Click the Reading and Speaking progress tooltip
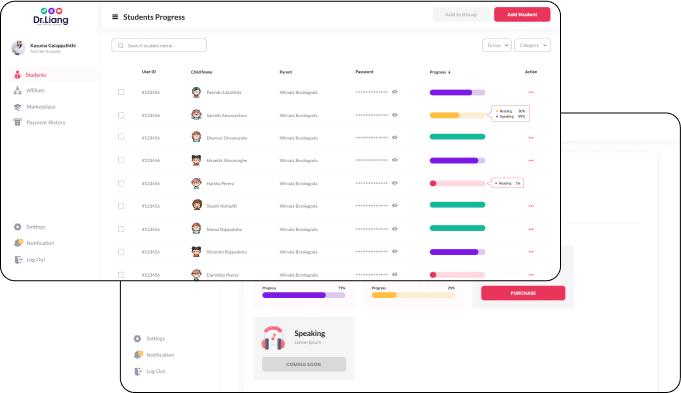681x393 pixels. click(x=510, y=113)
